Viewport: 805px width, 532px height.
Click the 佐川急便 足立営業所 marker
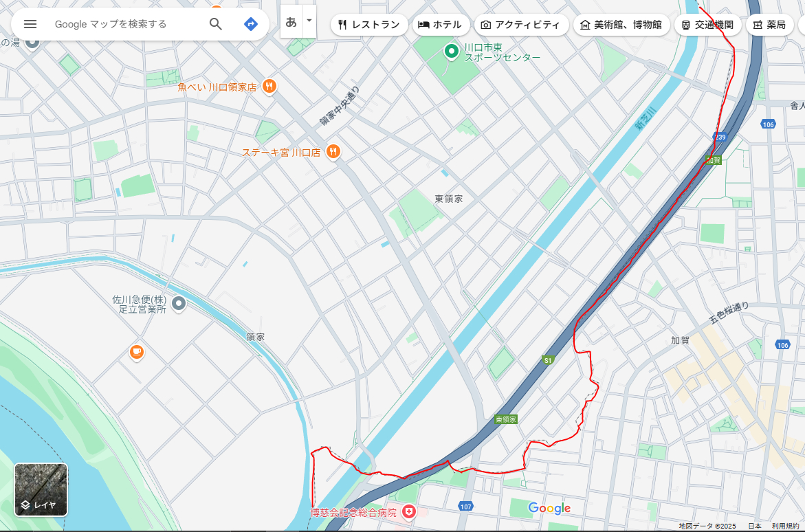click(x=178, y=304)
